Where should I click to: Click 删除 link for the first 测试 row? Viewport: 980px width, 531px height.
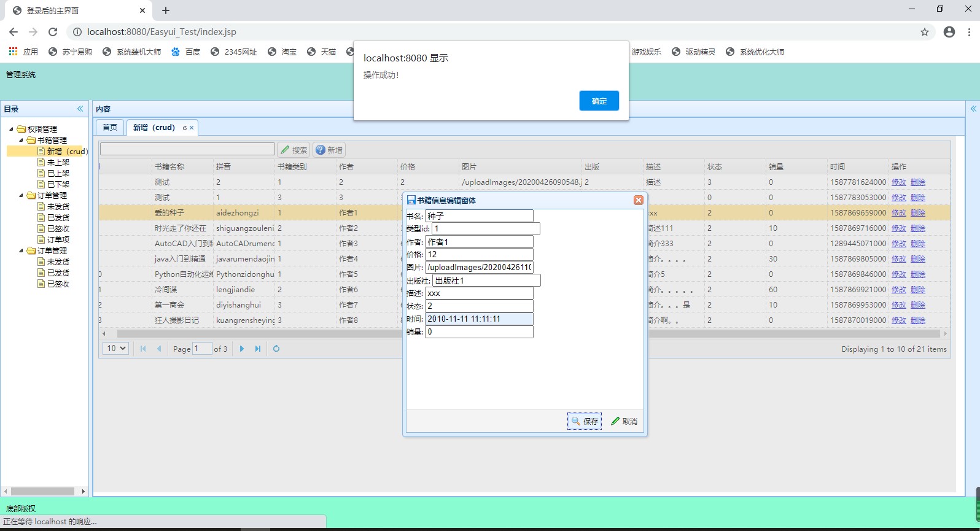[917, 182]
